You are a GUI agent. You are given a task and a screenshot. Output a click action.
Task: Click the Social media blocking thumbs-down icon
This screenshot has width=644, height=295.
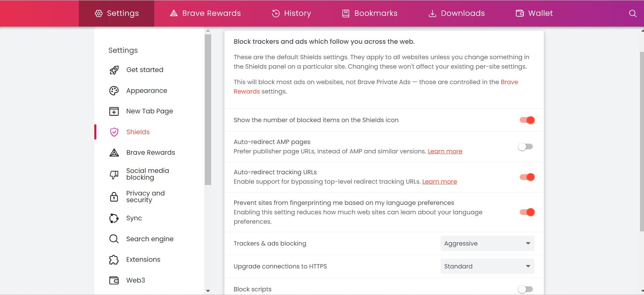click(x=114, y=175)
